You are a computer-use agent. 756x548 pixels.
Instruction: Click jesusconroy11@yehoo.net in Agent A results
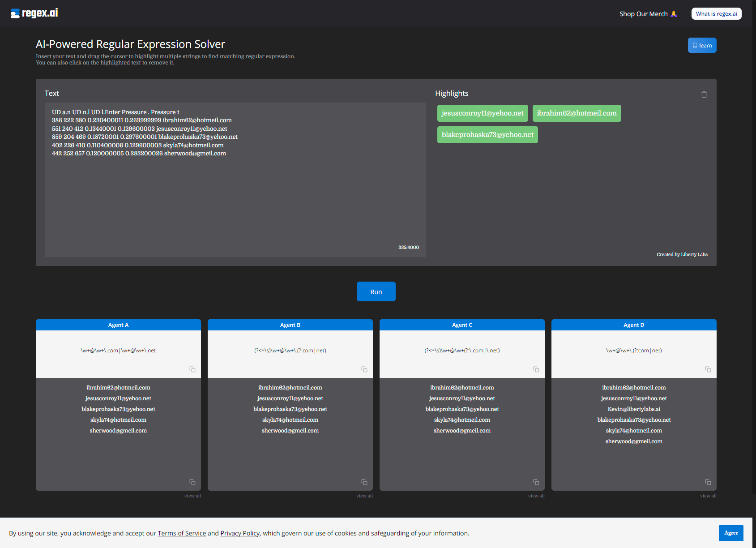click(118, 398)
